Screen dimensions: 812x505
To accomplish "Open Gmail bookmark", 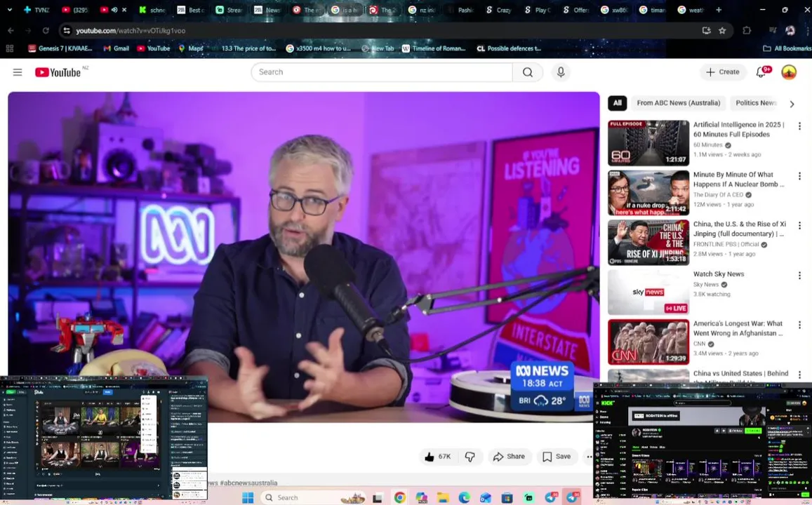I will point(116,48).
